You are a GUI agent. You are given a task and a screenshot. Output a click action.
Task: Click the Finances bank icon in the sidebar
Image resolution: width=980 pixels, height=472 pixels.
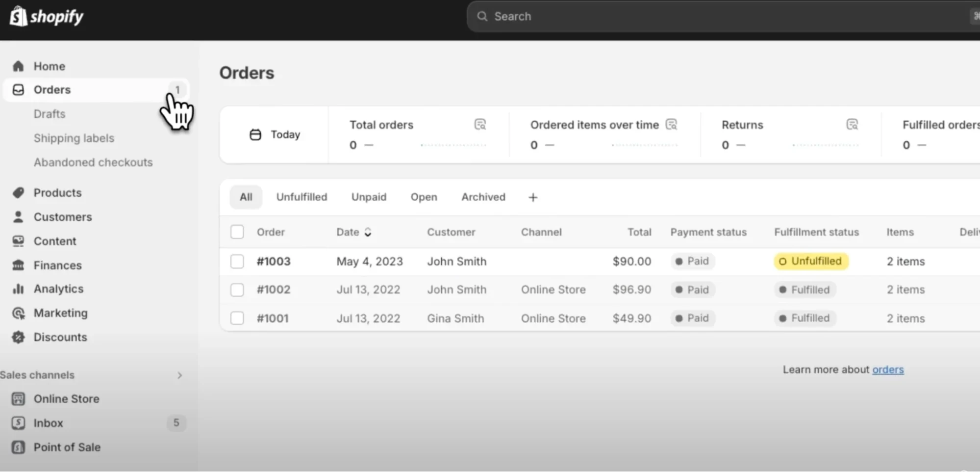tap(18, 265)
